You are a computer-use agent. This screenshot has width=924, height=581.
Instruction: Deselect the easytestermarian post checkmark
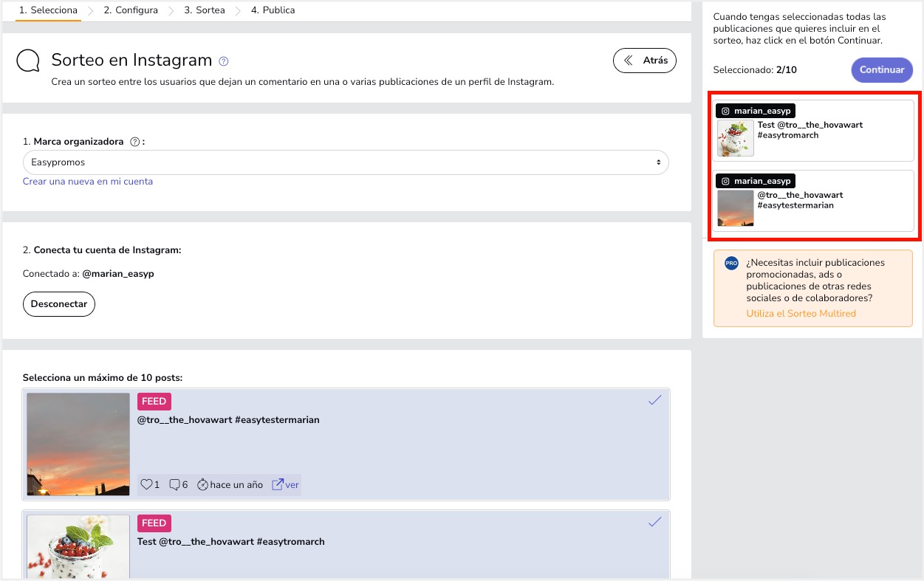pos(654,400)
